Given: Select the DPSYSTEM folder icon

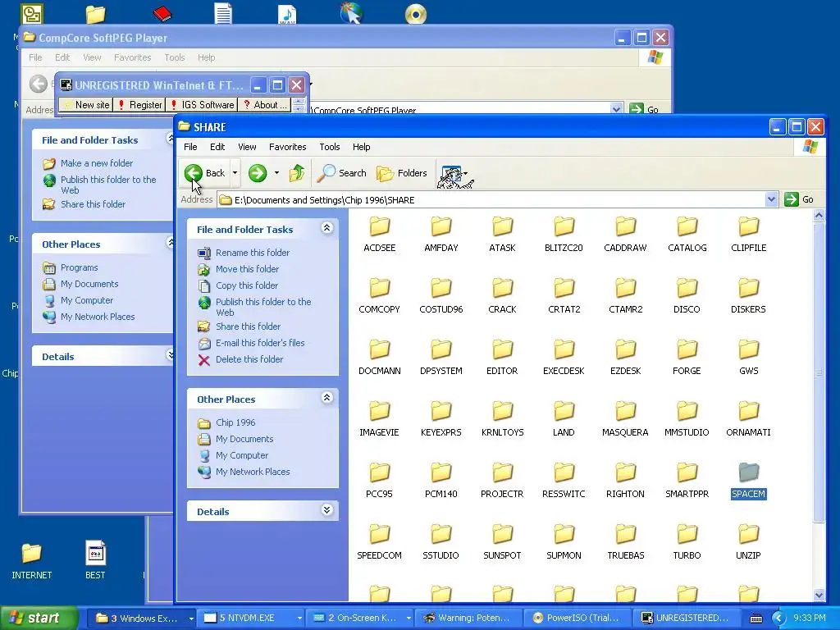Looking at the screenshot, I should (x=441, y=349).
